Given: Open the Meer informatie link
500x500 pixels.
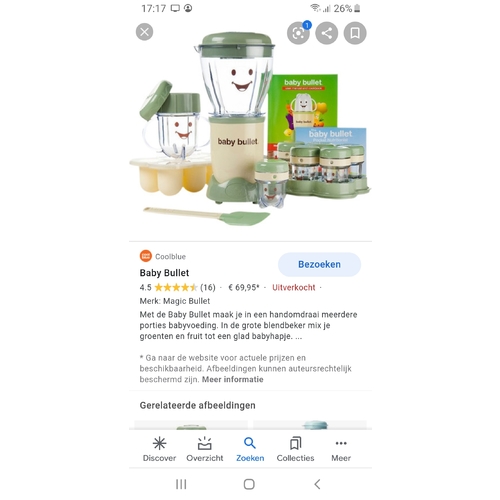Looking at the screenshot, I should [233, 379].
